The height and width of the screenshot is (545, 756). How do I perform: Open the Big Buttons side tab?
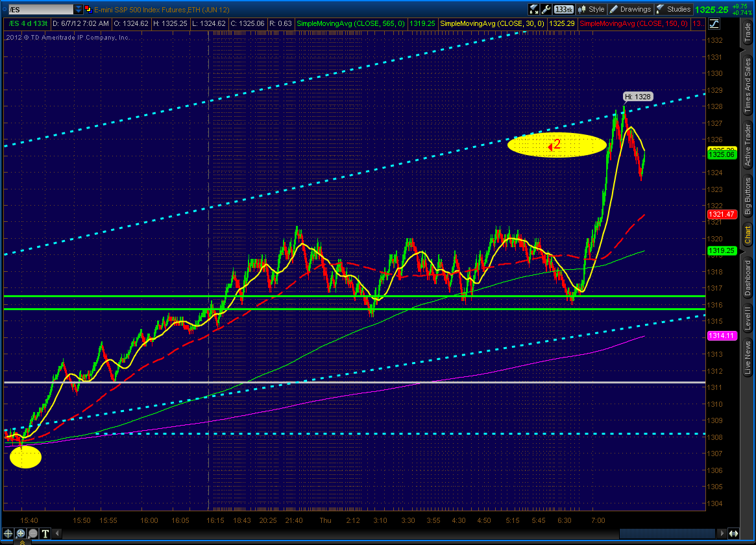click(x=748, y=196)
